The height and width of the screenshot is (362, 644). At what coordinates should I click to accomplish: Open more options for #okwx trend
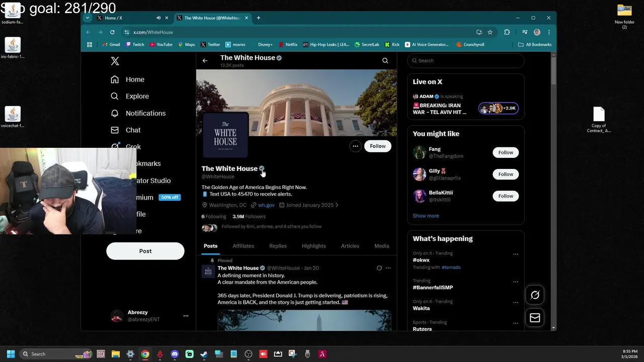[x=515, y=254]
